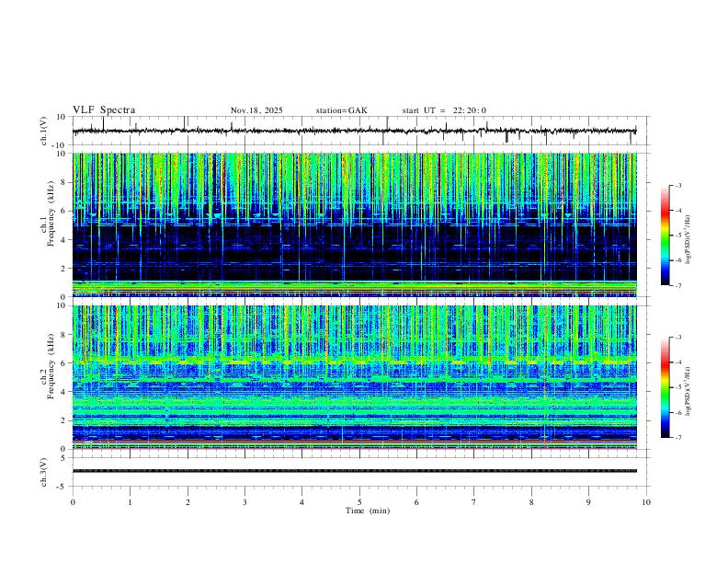
Task: Click the upper PSD color scale bar
Action: click(665, 236)
